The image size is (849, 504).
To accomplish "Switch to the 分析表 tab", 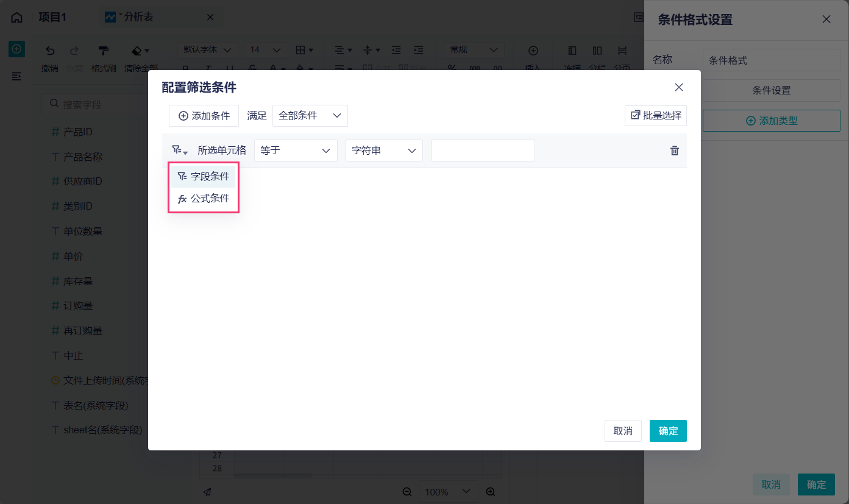I will click(160, 18).
